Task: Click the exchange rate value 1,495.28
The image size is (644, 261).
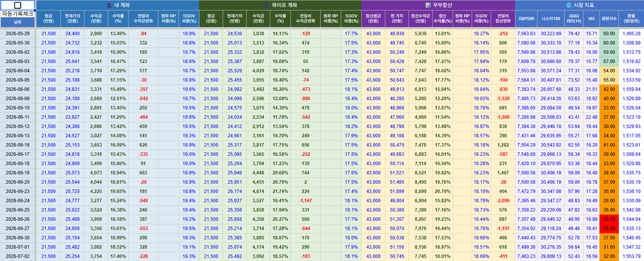Action: click(x=631, y=34)
